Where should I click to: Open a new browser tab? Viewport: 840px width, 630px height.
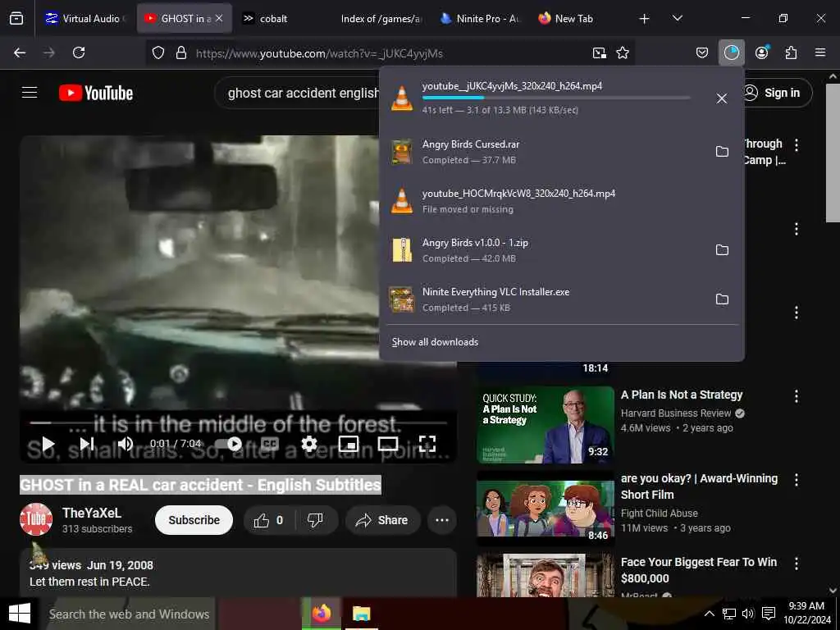645,19
